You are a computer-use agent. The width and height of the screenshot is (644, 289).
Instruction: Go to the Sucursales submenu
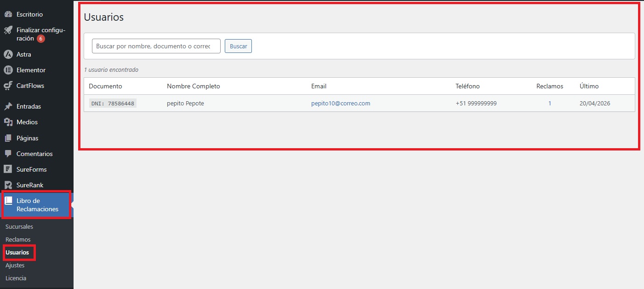19,226
